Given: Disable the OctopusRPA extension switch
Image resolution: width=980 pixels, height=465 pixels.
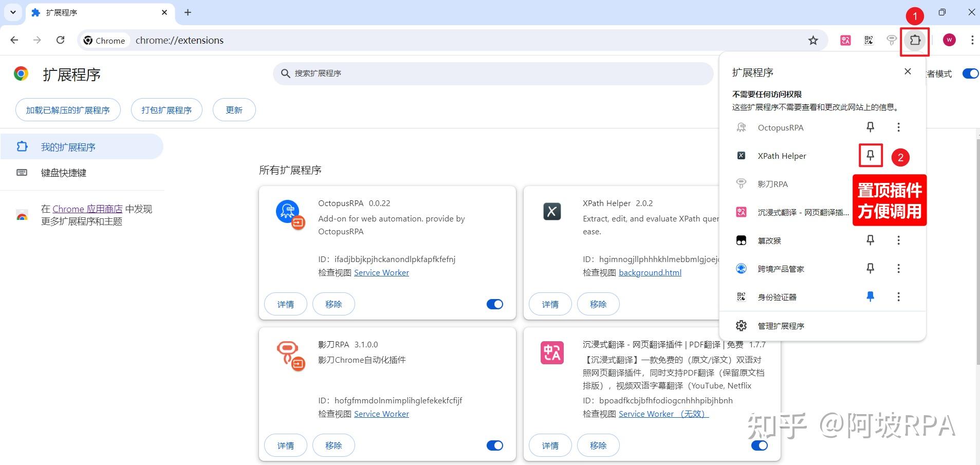Looking at the screenshot, I should pos(494,304).
